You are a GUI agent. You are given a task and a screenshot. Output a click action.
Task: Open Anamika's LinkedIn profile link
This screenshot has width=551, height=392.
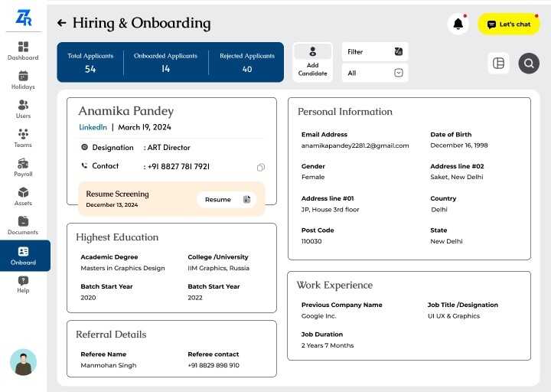coord(93,127)
